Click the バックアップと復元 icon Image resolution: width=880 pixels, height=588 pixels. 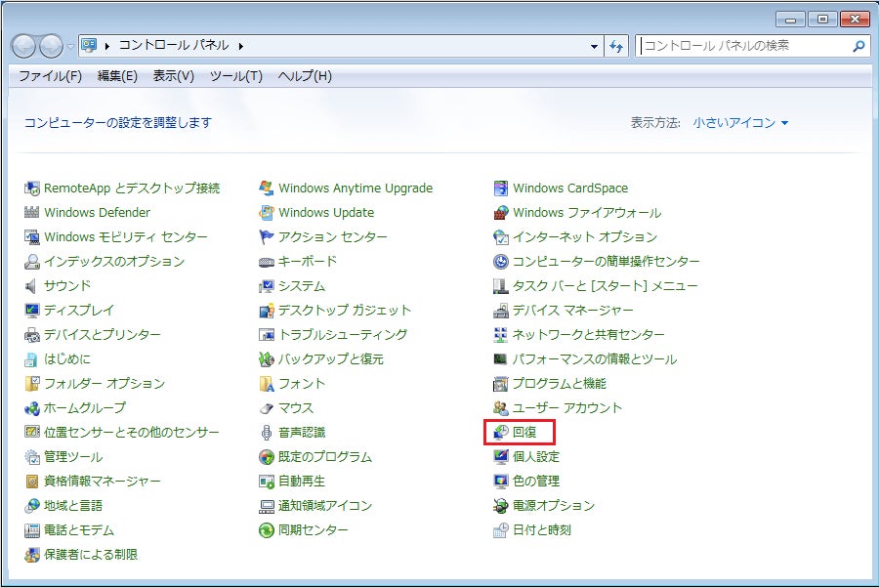[266, 359]
